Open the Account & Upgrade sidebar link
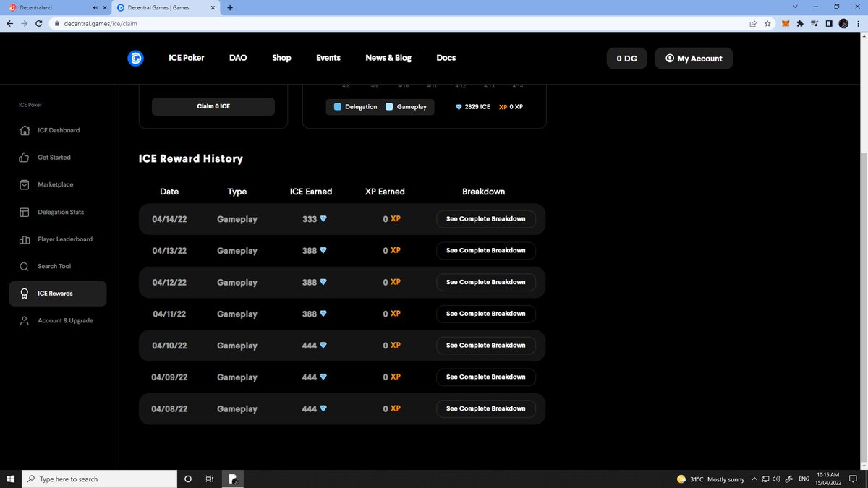The width and height of the screenshot is (868, 488). point(66,320)
